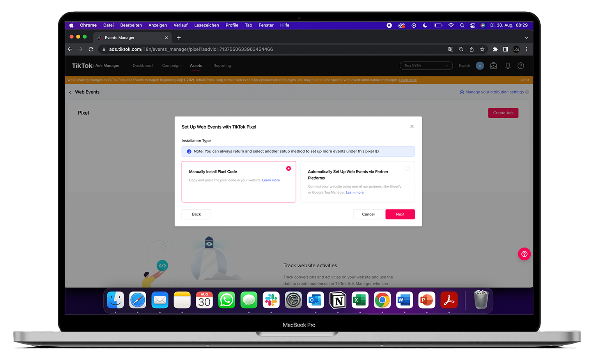The height and width of the screenshot is (364, 597).
Task: Open the Assets tab
Action: [x=196, y=65]
